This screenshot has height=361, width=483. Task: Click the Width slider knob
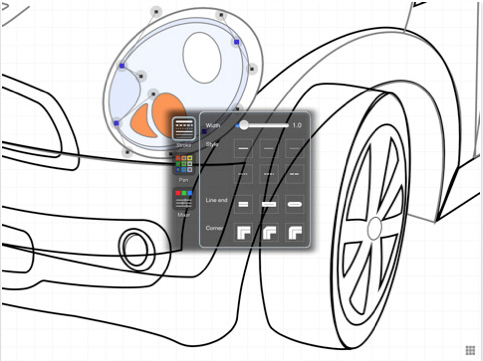click(244, 125)
